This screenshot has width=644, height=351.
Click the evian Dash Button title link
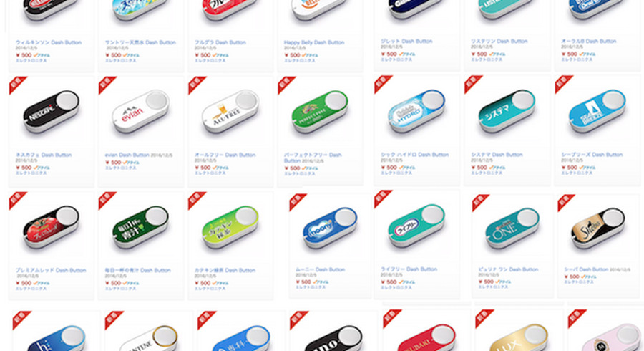pyautogui.click(x=127, y=155)
